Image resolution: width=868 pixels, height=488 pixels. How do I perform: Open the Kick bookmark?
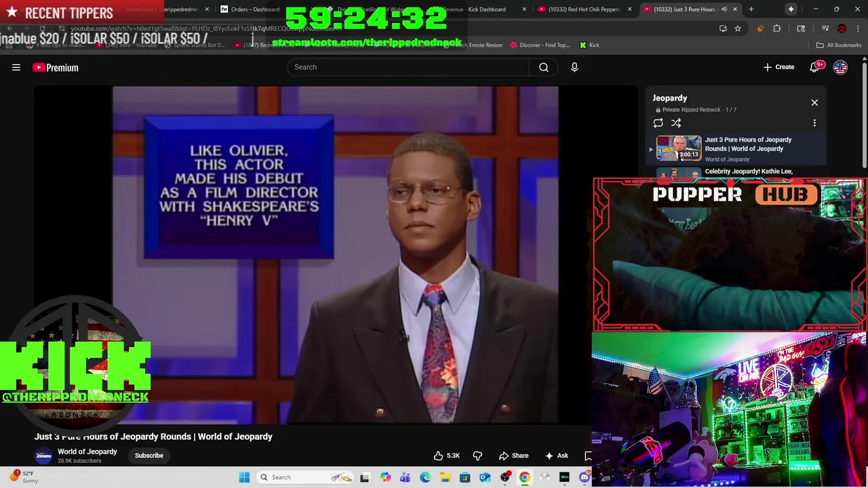pyautogui.click(x=589, y=45)
